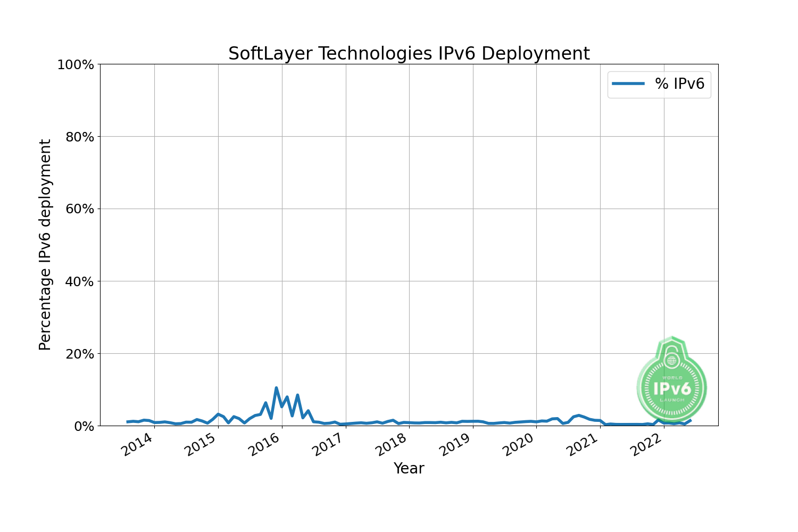Click the 'Year' x-axis label

tap(409, 468)
